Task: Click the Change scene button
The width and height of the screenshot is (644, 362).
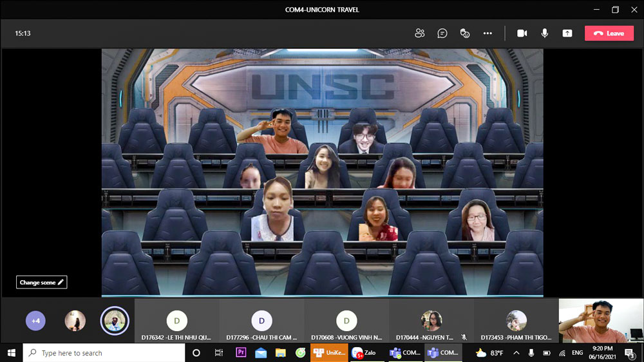Action: 41,282
